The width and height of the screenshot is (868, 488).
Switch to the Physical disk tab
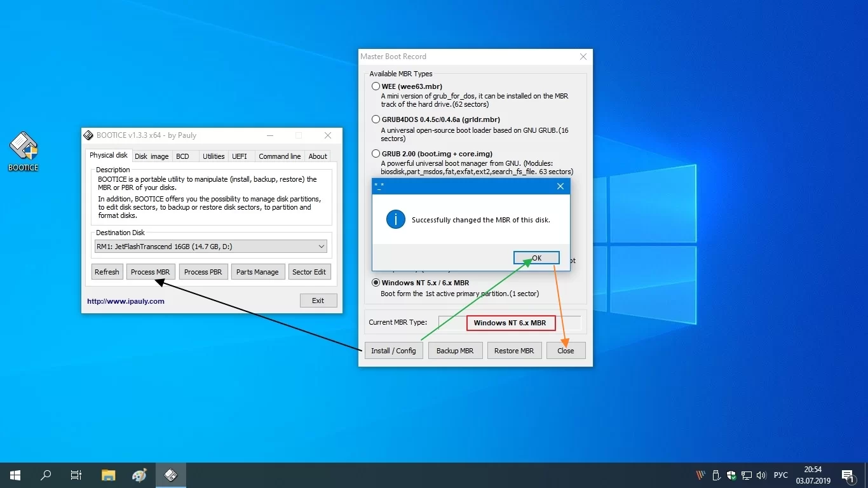point(108,155)
